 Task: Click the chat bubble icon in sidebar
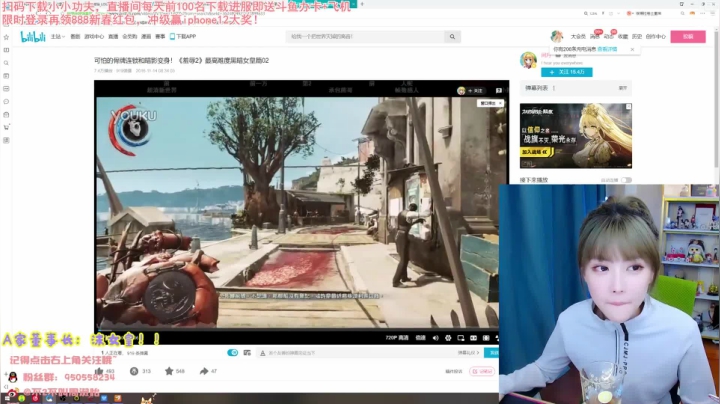6,101
